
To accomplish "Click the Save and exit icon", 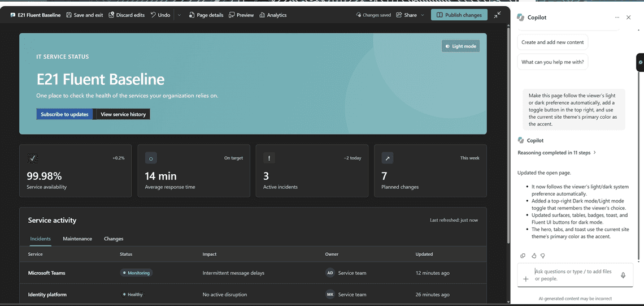I will [68, 15].
